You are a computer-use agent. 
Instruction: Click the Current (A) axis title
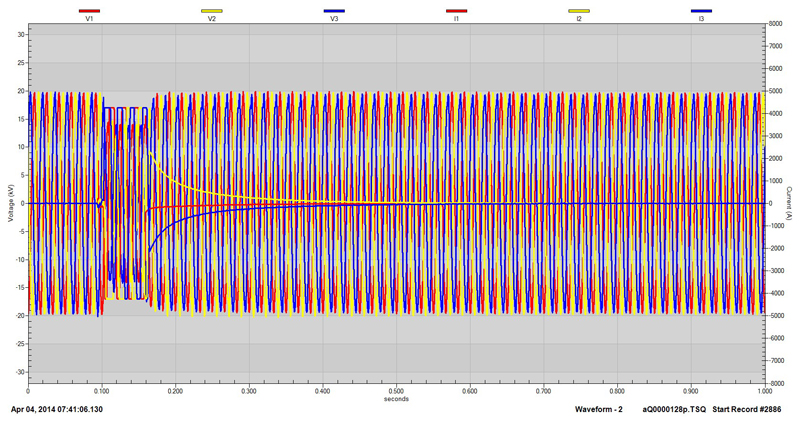coord(789,203)
